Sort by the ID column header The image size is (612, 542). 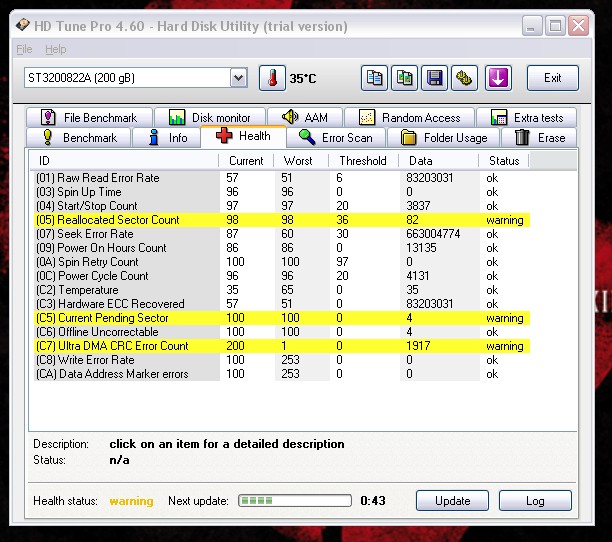point(124,161)
